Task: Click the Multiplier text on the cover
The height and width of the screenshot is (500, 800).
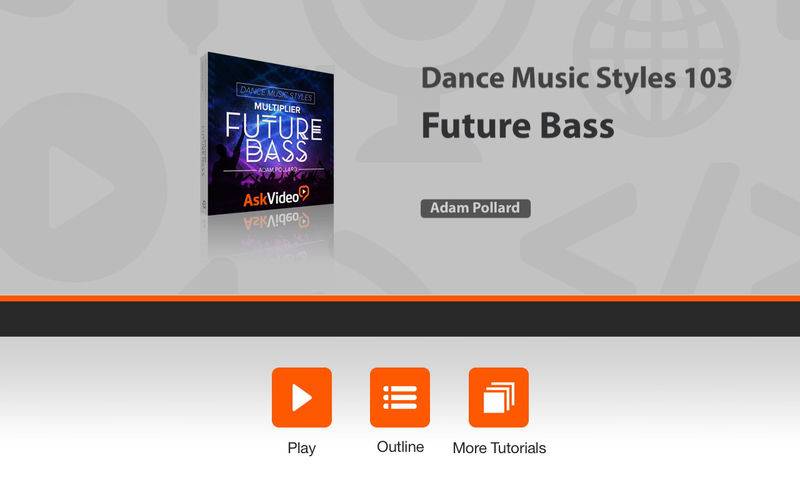Action: point(277,108)
